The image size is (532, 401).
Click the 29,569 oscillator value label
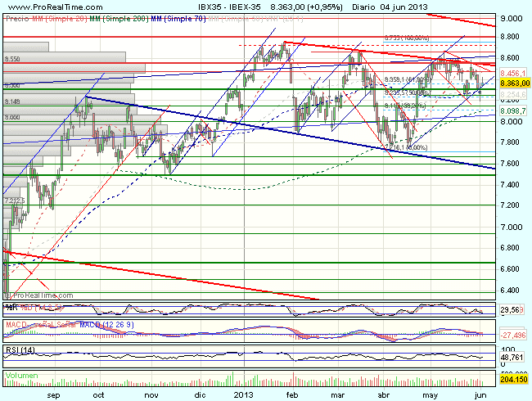coord(512,310)
